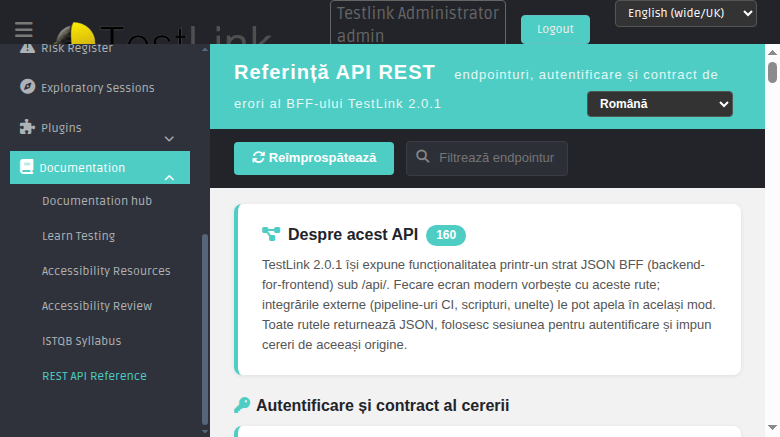
Task: Click the main scrollbar down arrow
Action: (772, 428)
